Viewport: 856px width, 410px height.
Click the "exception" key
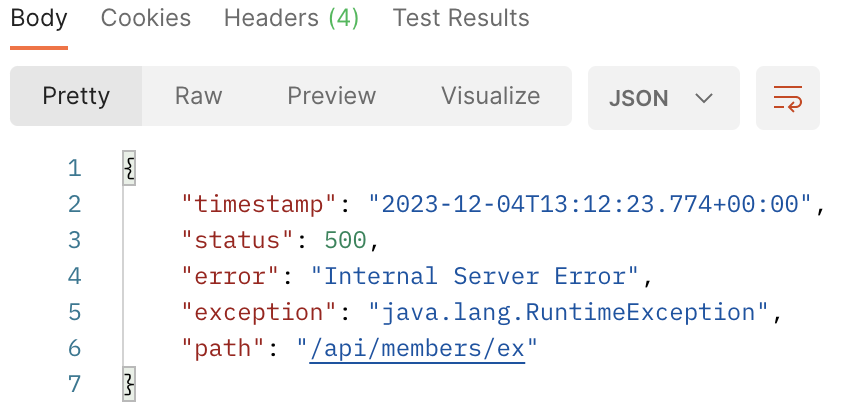pyautogui.click(x=260, y=312)
